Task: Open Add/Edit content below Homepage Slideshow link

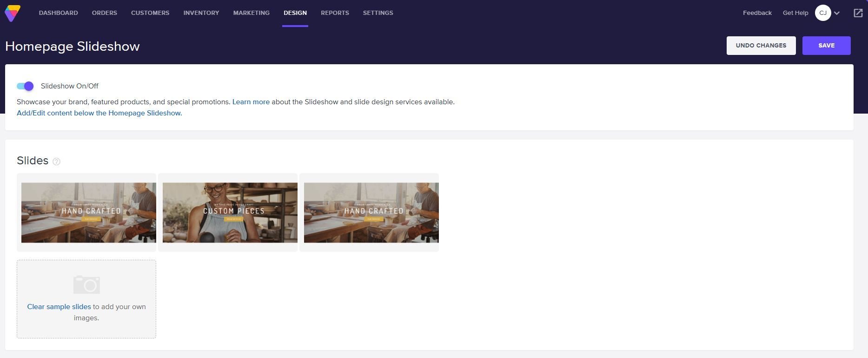Action: click(x=99, y=113)
